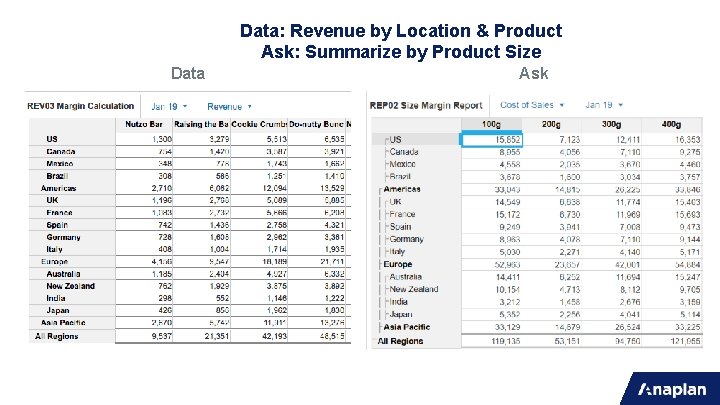This screenshot has height=405, width=720.
Task: Select the UK row in REP02 report
Action: point(395,202)
